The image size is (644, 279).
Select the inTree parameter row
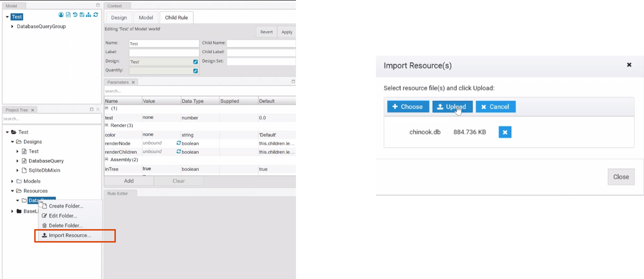click(x=200, y=169)
